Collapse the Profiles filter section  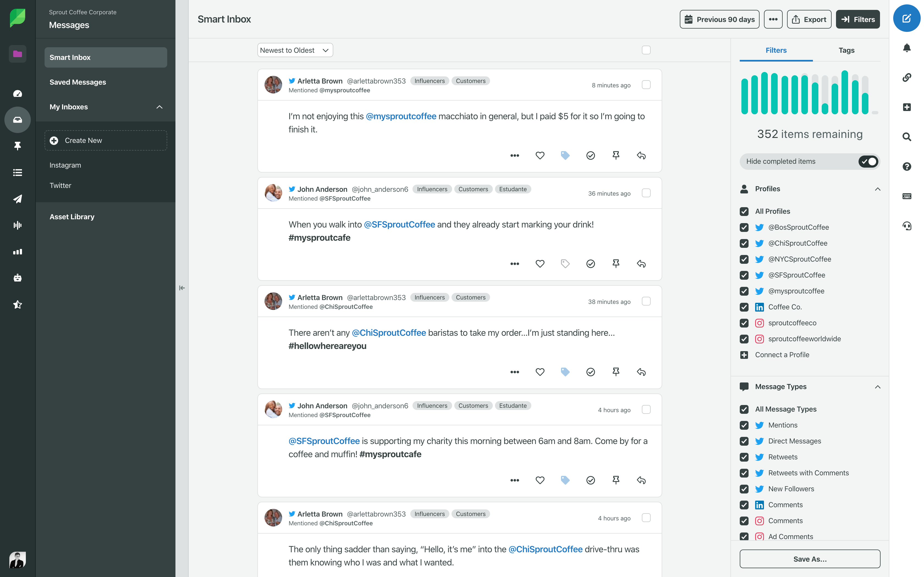tap(877, 189)
